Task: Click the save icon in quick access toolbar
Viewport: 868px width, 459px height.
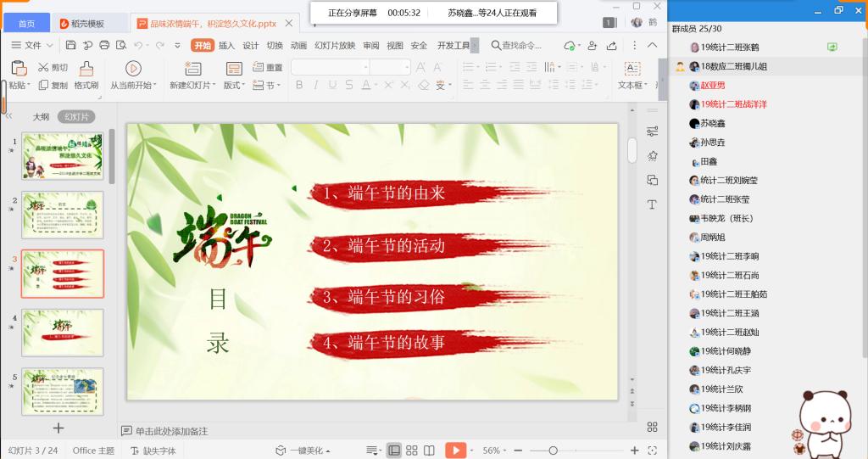Action: tap(71, 46)
